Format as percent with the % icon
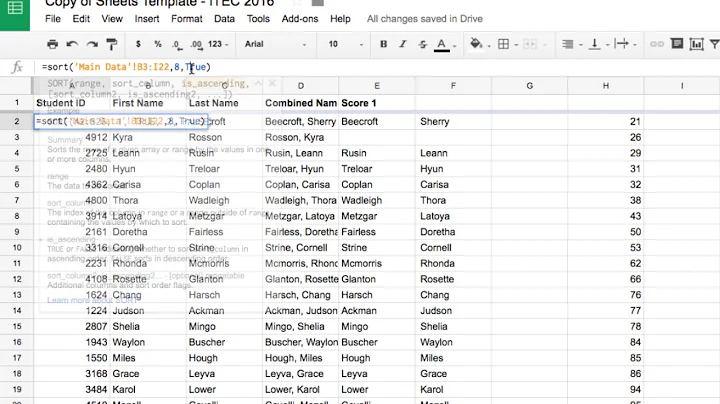The image size is (720, 404). tap(158, 44)
